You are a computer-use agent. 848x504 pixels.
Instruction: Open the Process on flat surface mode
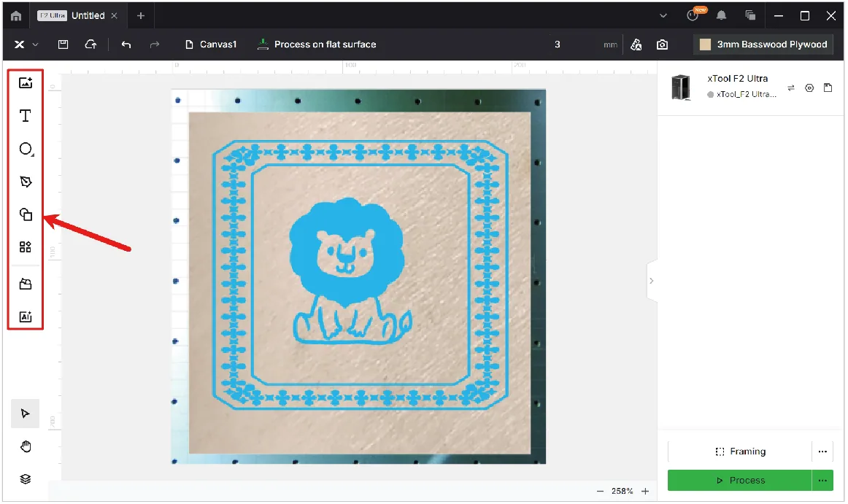click(317, 44)
